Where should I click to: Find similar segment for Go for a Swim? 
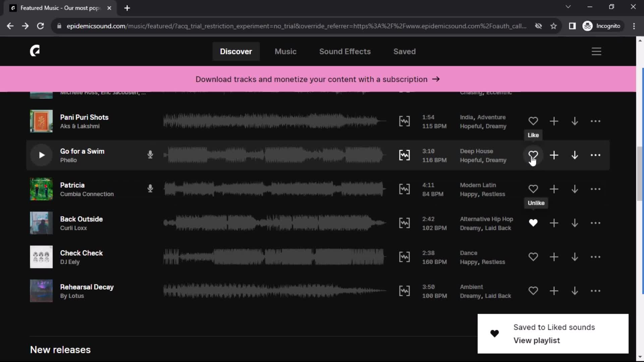404,155
